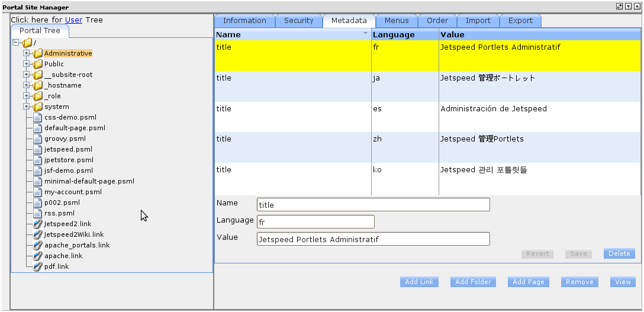The width and height of the screenshot is (644, 312).
Task: Click the rss.psml page icon
Action: click(38, 214)
